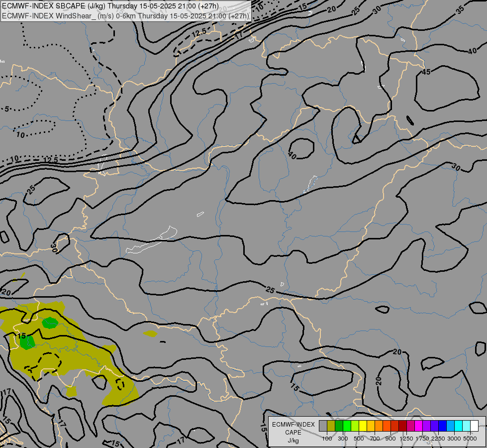Click the '900' value under the legend
The height and width of the screenshot is (448, 487).
pyautogui.click(x=390, y=439)
